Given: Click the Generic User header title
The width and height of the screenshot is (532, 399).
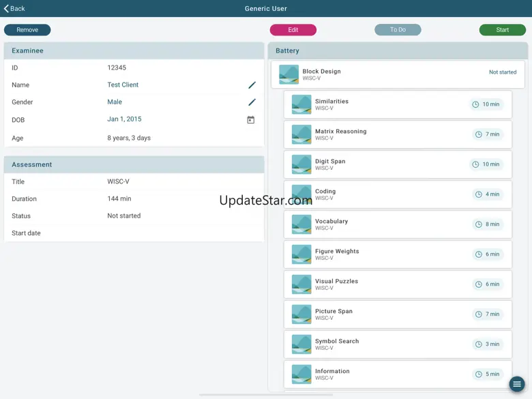Looking at the screenshot, I should pos(266,8).
